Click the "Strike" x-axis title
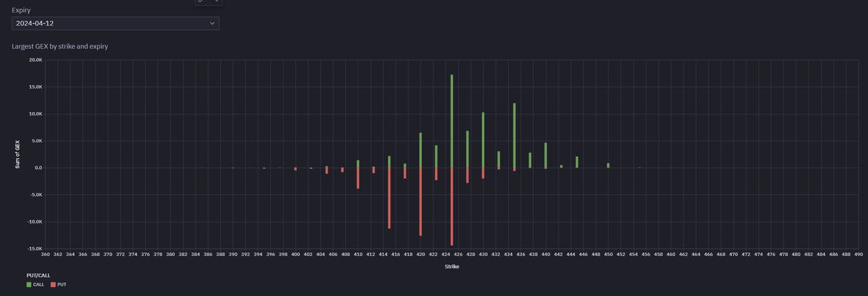 tap(452, 267)
